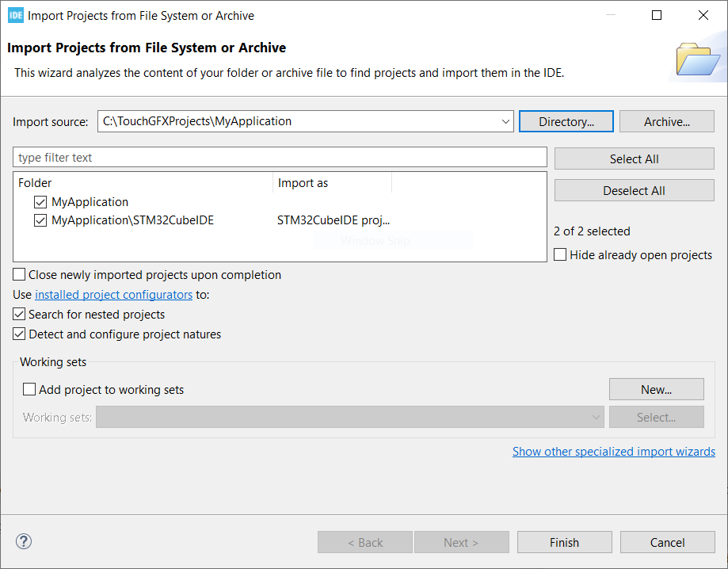Image resolution: width=728 pixels, height=569 pixels.
Task: Click the disabled Next button
Action: pos(462,543)
